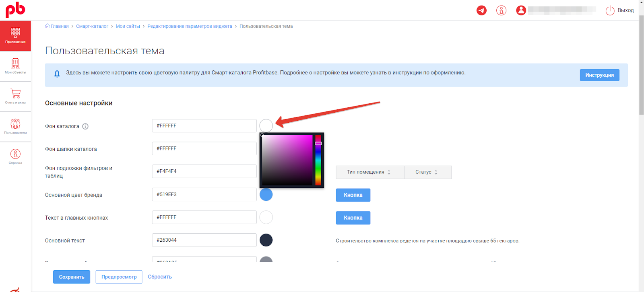644x292 pixels.
Task: Click the Основной текст input #263044
Action: (204, 240)
